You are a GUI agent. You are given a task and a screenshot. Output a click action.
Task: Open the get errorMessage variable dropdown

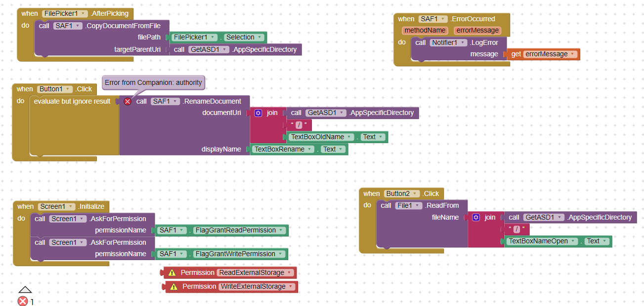coord(573,54)
